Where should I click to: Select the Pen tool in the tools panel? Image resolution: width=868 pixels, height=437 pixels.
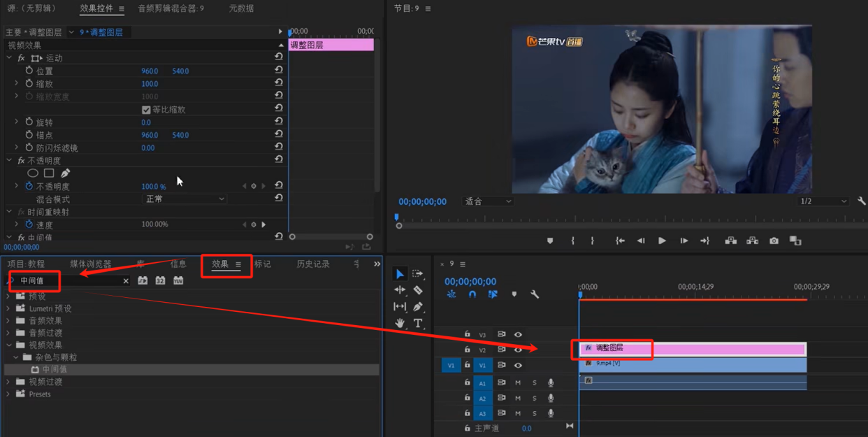pyautogui.click(x=418, y=306)
